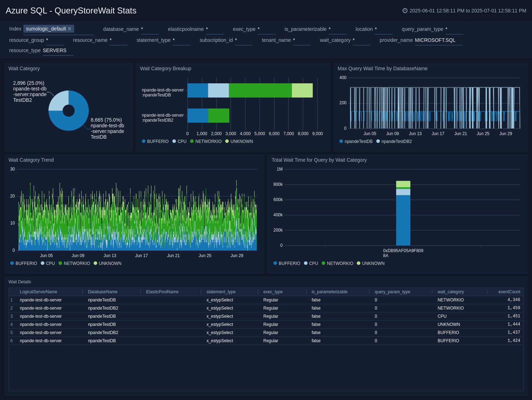
Task: Click Max Query Wait Time by DatabaseName title
Action: pos(382,68)
